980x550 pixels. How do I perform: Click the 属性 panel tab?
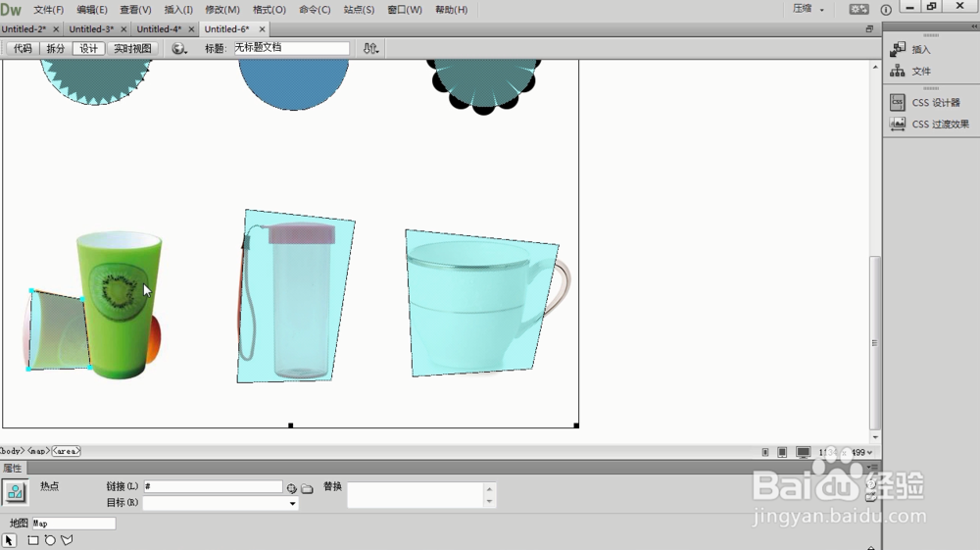click(13, 468)
